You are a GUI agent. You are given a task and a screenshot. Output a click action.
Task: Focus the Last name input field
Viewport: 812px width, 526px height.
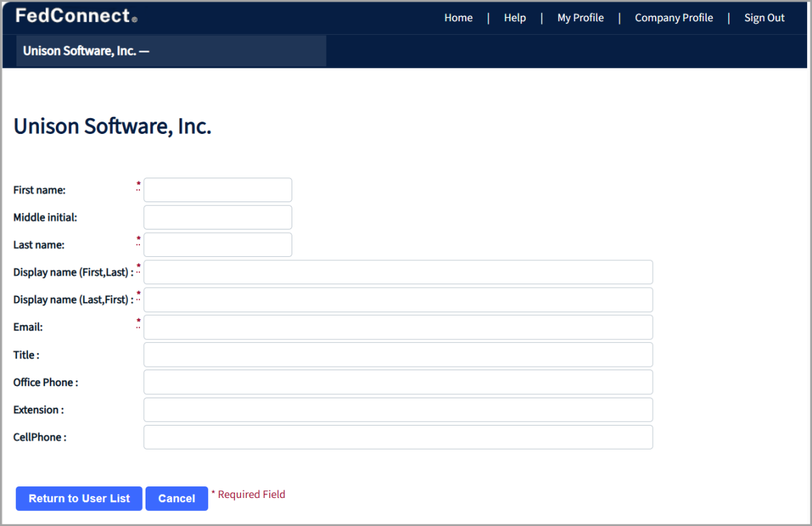point(217,245)
